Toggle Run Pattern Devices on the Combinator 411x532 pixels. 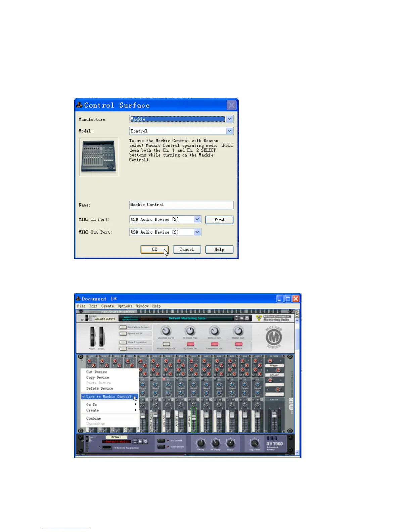click(123, 327)
